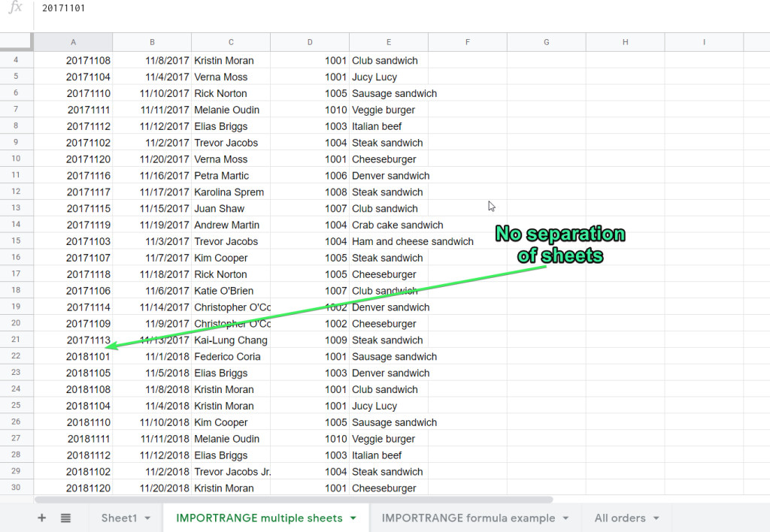The height and width of the screenshot is (532, 770).
Task: Open the "IMPORTRANGE formula example" tab
Action: 467,518
